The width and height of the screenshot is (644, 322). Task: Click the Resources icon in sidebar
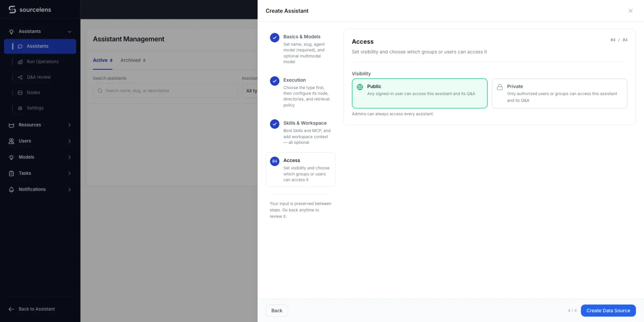[11, 125]
